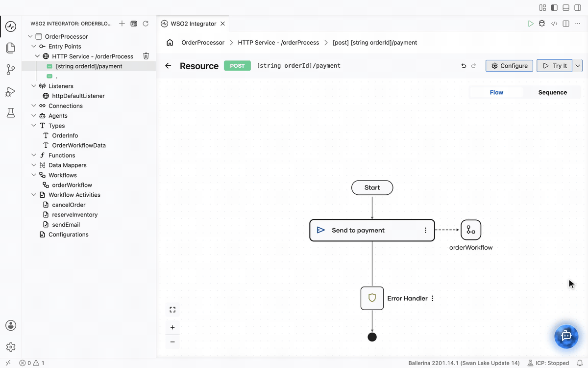
Task: Close the WSO2 Integrator editor tab
Action: pos(223,24)
